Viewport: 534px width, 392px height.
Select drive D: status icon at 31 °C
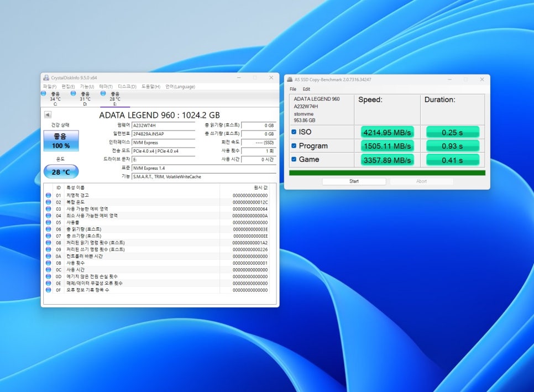(74, 93)
